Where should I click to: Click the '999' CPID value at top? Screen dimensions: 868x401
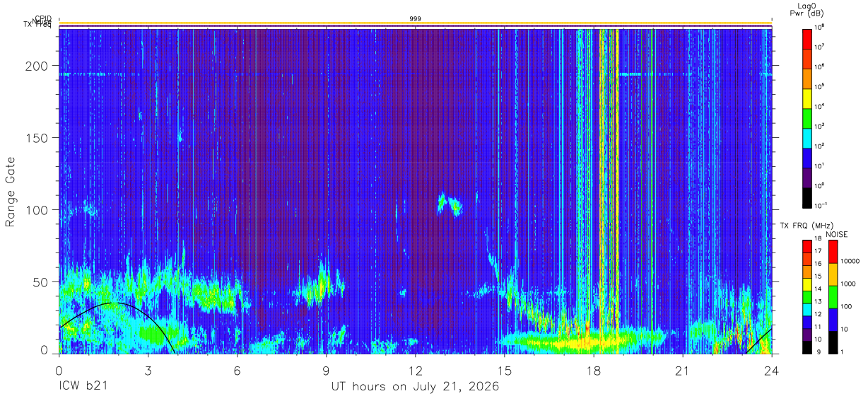[416, 19]
